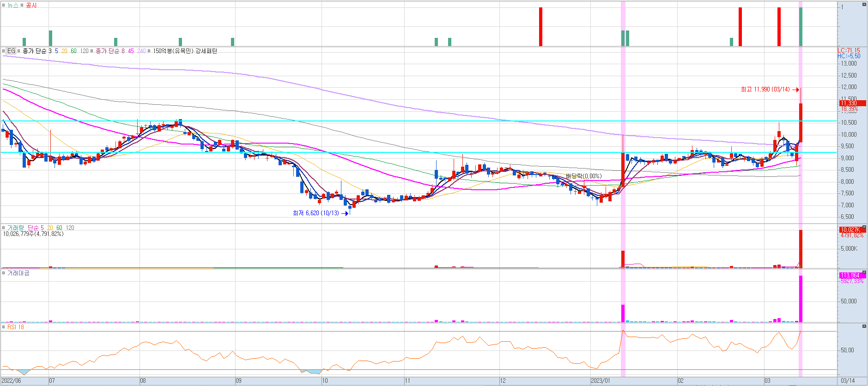868x386 pixels.
Task: Click the marker before 거래대금 label
Action: [4, 273]
